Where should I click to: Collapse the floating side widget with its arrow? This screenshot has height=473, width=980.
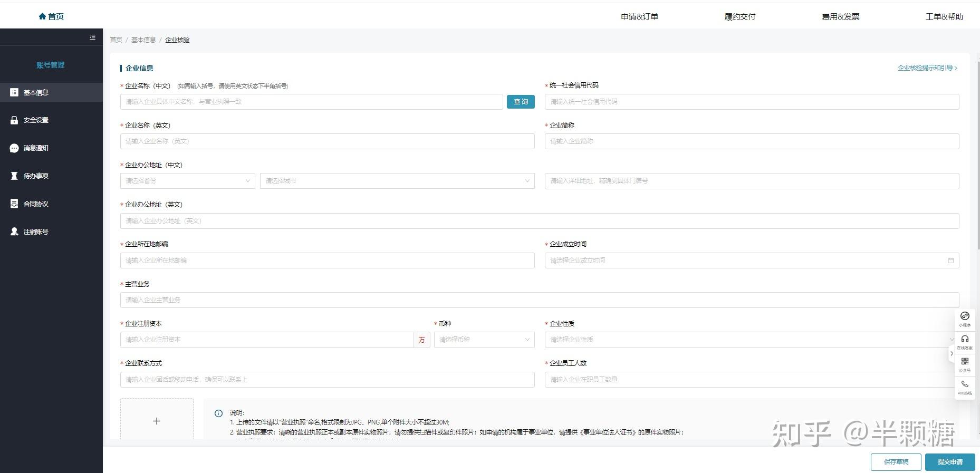(952, 353)
